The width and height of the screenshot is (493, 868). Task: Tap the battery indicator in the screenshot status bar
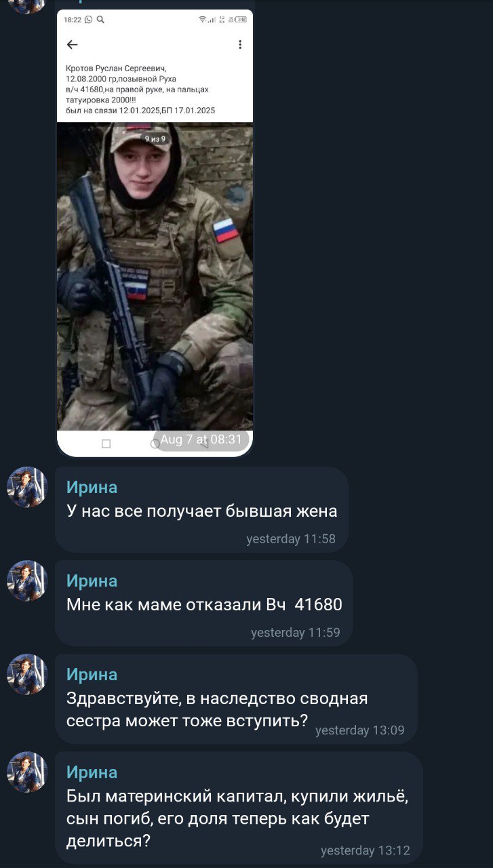click(x=241, y=20)
